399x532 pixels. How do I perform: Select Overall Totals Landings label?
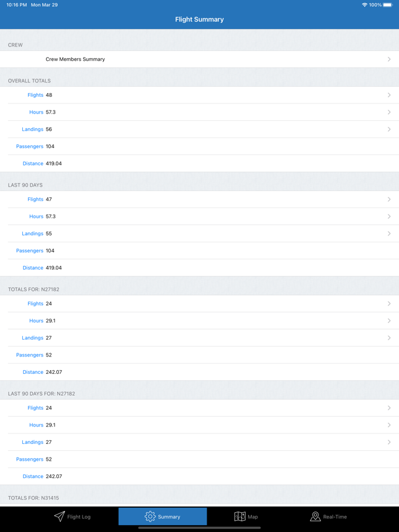[33, 129]
